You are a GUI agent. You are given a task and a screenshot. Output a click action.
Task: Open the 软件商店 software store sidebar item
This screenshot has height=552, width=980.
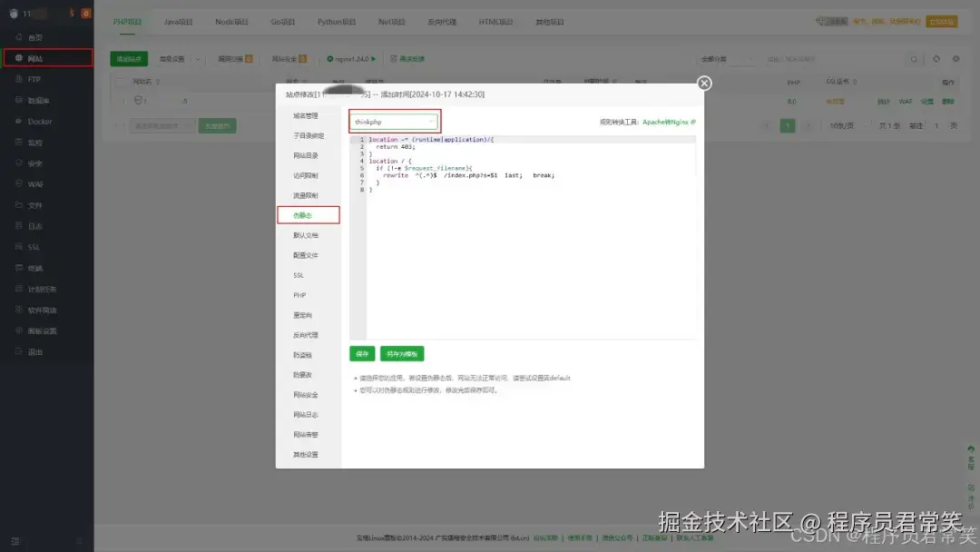pos(38,310)
